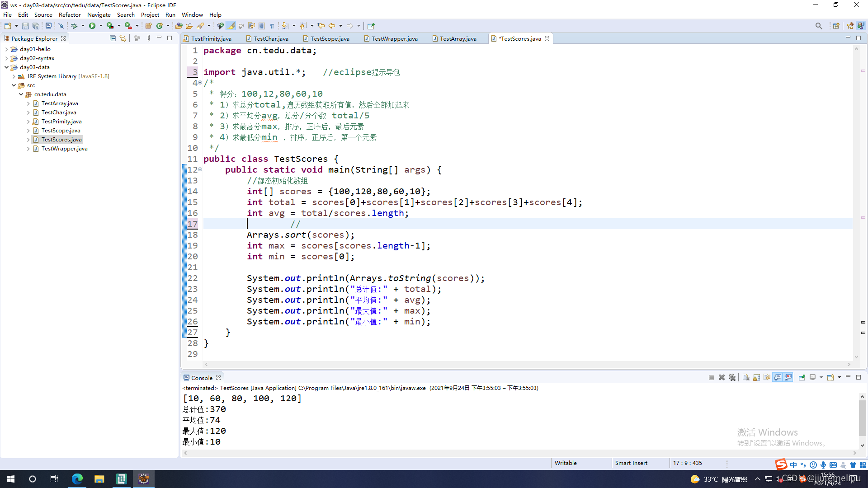This screenshot has width=868, height=488.
Task: Open the Run button dropdown arrow
Action: coord(101,26)
